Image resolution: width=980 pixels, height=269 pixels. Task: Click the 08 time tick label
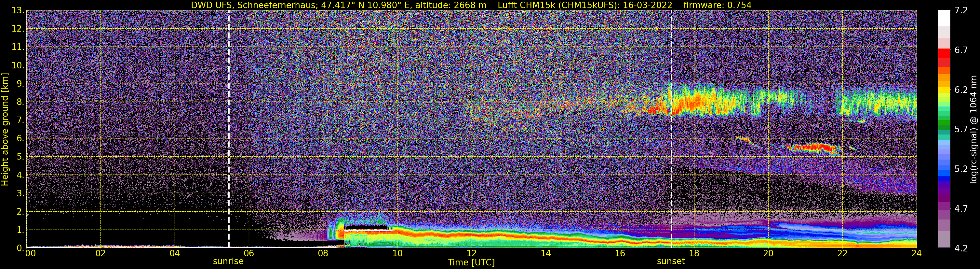tap(323, 253)
